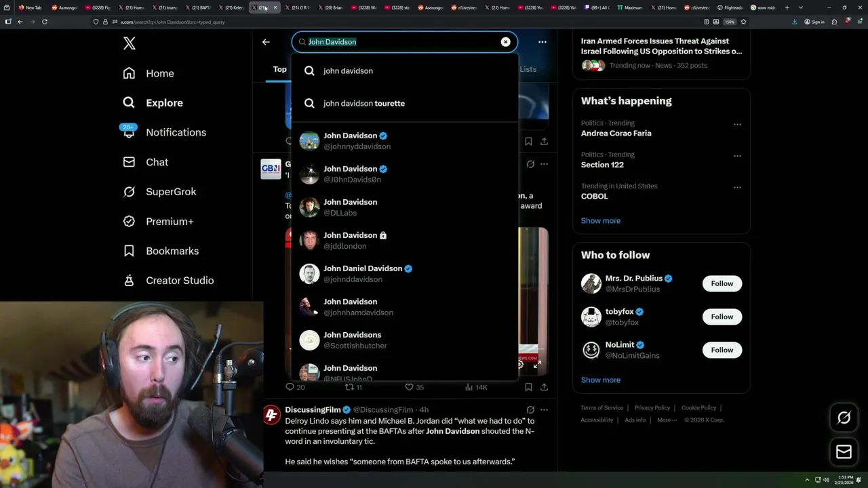
Task: View analytics showing 14K views
Action: coord(476,387)
